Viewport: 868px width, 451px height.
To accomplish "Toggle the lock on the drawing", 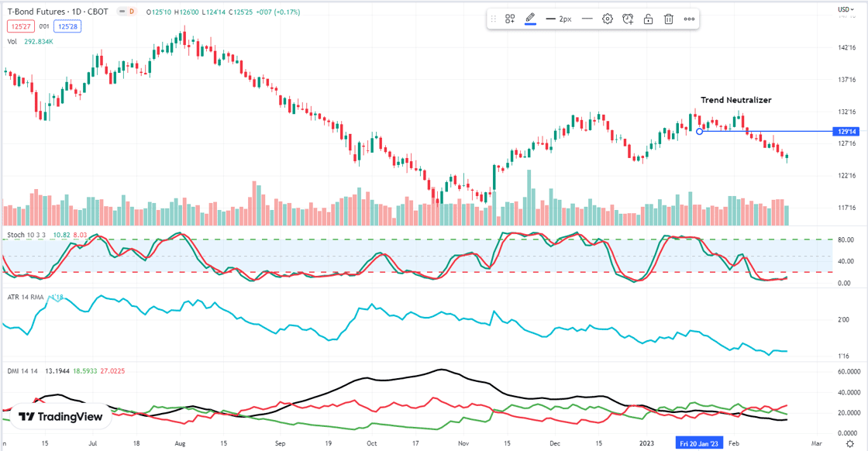I will pos(648,19).
